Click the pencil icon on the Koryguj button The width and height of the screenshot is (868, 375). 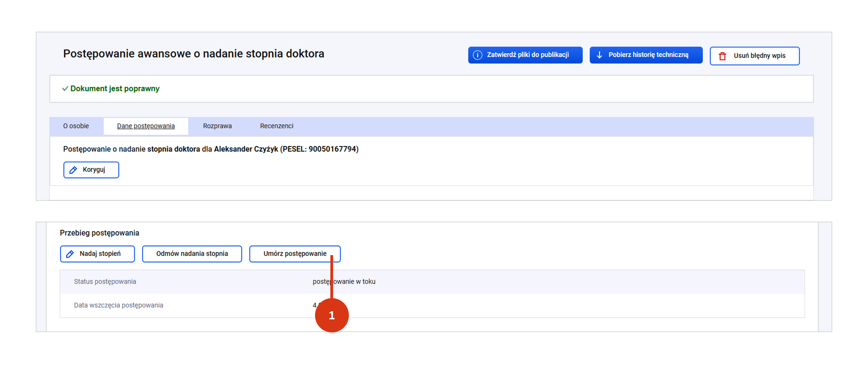click(73, 170)
